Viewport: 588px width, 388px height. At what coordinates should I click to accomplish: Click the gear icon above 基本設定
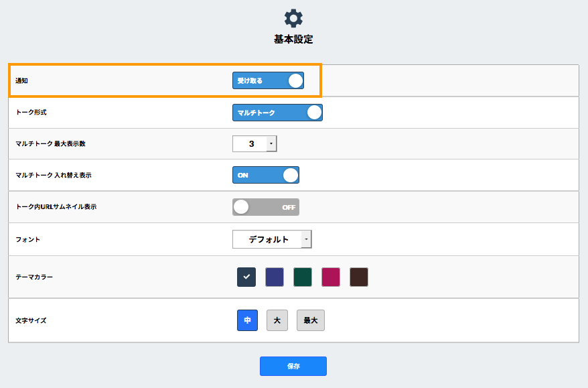coord(293,18)
